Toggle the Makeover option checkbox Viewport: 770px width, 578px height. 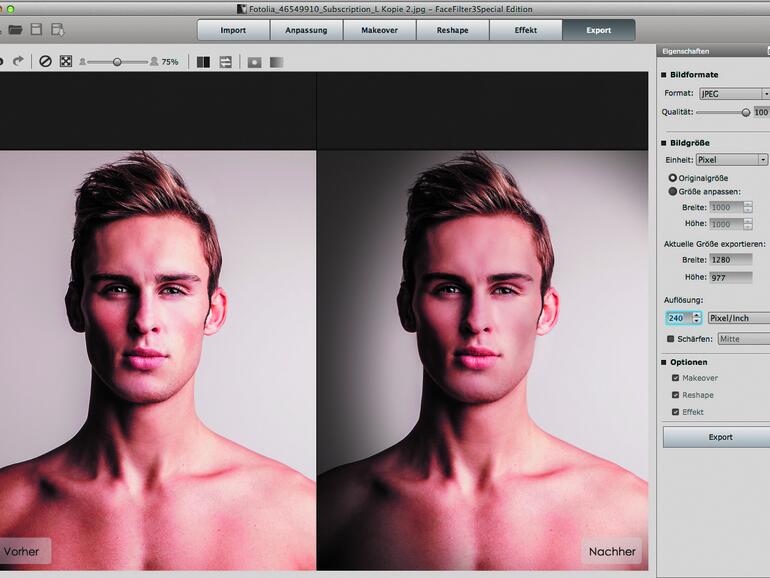(x=675, y=378)
